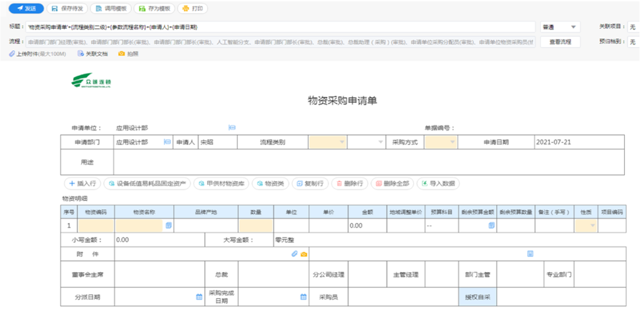Image resolution: width=644 pixels, height=314 pixels.
Task: Click 设备低值易耗品固定资产 button
Action: (x=147, y=184)
